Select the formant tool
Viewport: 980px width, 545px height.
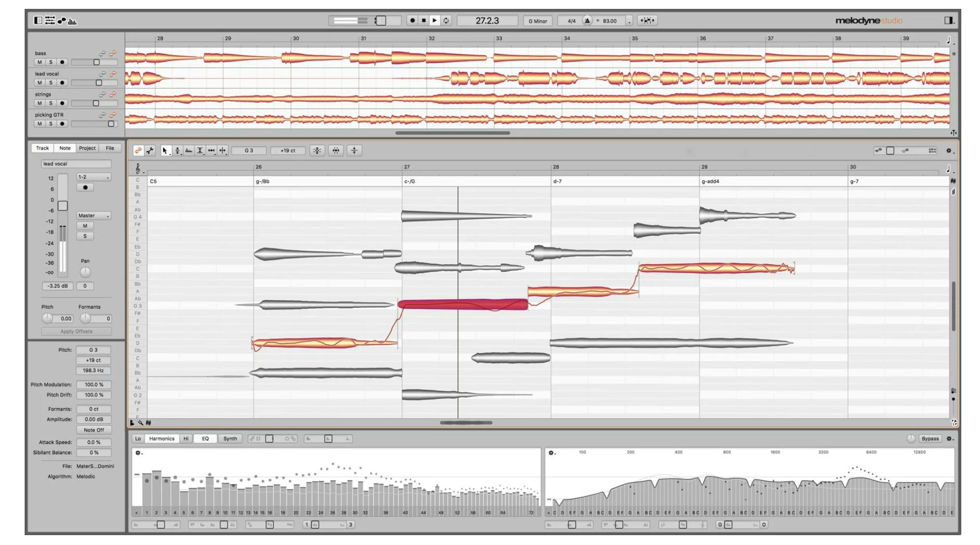pos(189,151)
